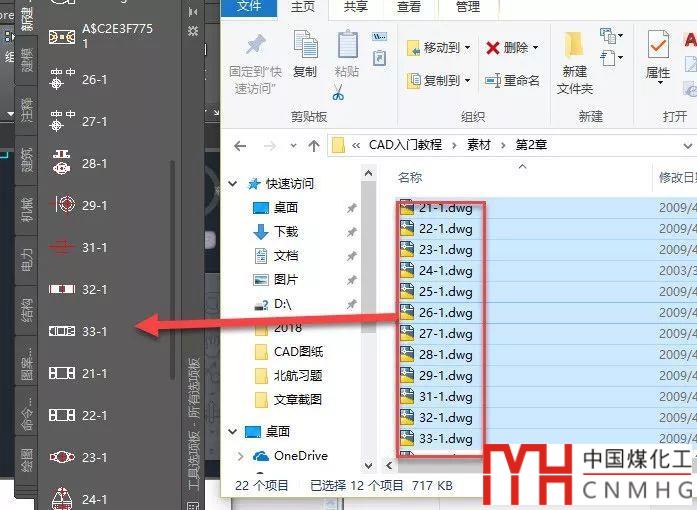This screenshot has width=697, height=510.
Task: Select the file 32-1.dwg
Action: tap(437, 418)
